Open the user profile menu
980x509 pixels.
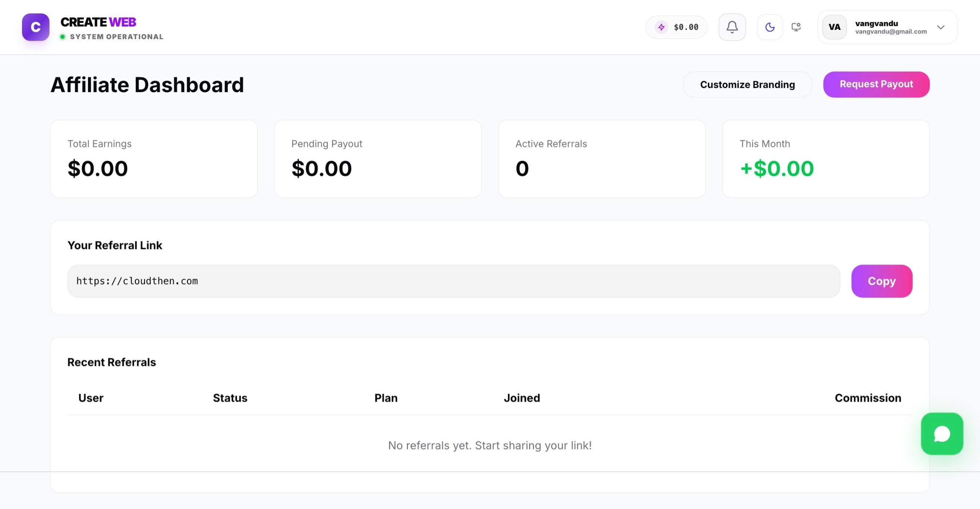pyautogui.click(x=886, y=27)
